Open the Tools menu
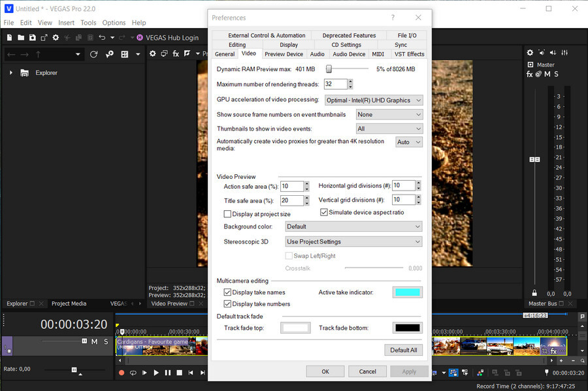The width and height of the screenshot is (588, 391). (88, 22)
